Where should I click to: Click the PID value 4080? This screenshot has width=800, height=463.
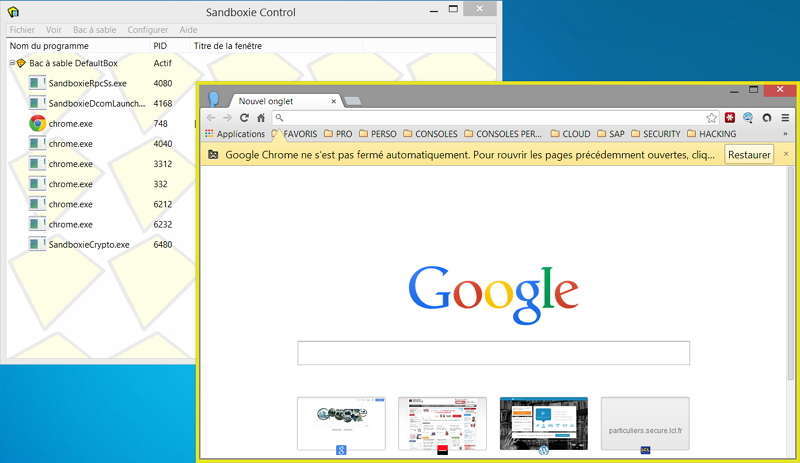(163, 83)
